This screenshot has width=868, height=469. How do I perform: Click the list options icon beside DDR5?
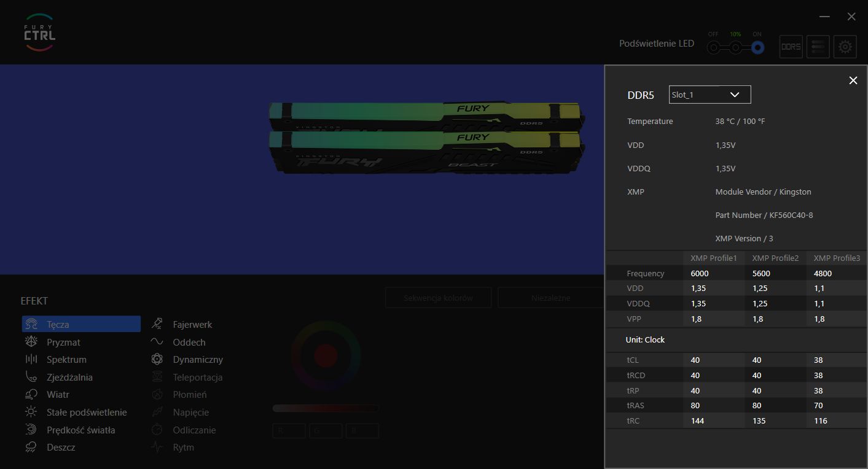tap(818, 47)
